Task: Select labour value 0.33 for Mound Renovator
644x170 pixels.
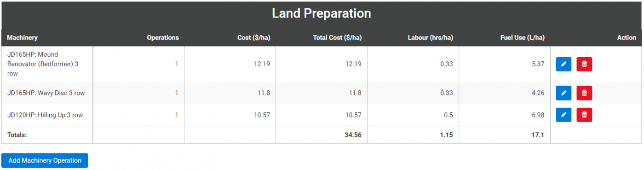Action: point(447,64)
